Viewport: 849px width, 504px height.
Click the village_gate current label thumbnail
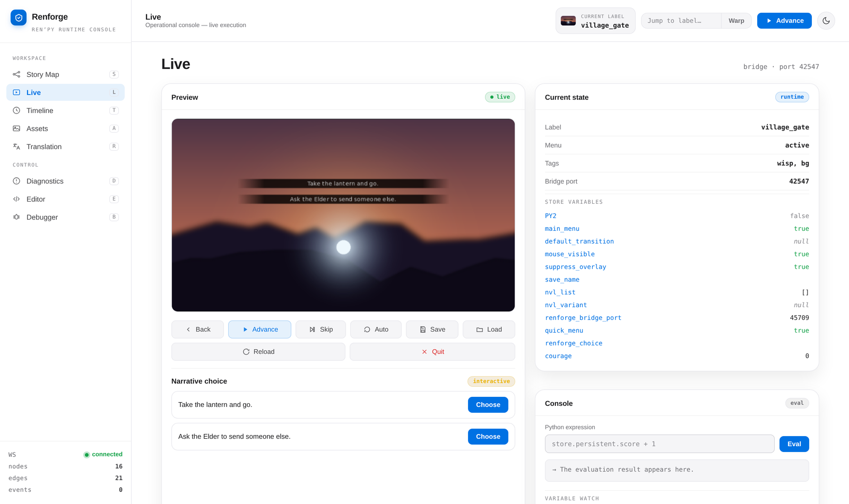[568, 21]
